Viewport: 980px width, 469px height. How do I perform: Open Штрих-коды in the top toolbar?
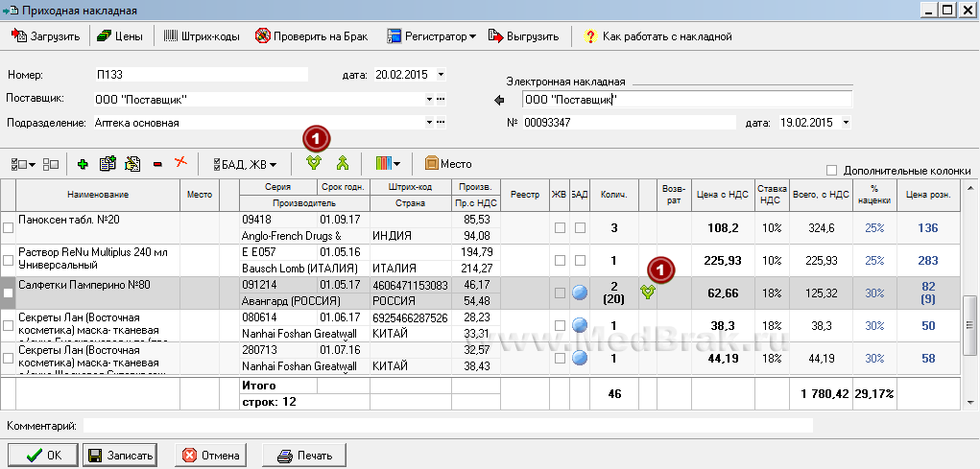pos(202,36)
